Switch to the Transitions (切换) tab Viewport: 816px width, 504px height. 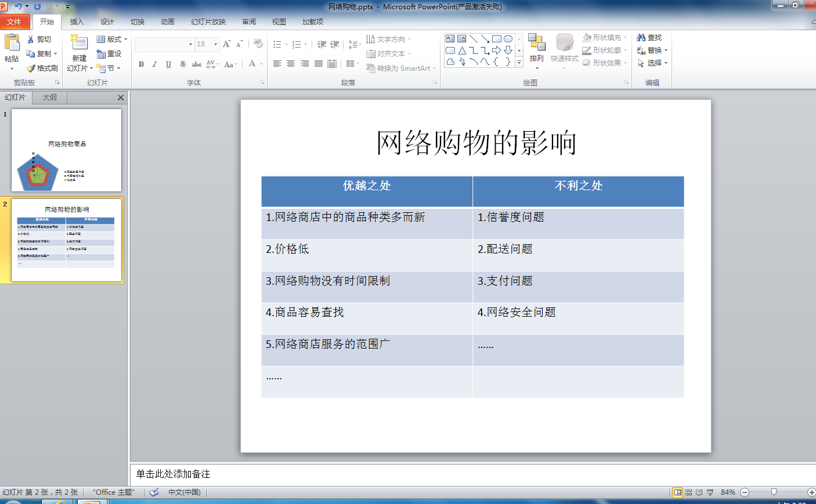pyautogui.click(x=137, y=22)
